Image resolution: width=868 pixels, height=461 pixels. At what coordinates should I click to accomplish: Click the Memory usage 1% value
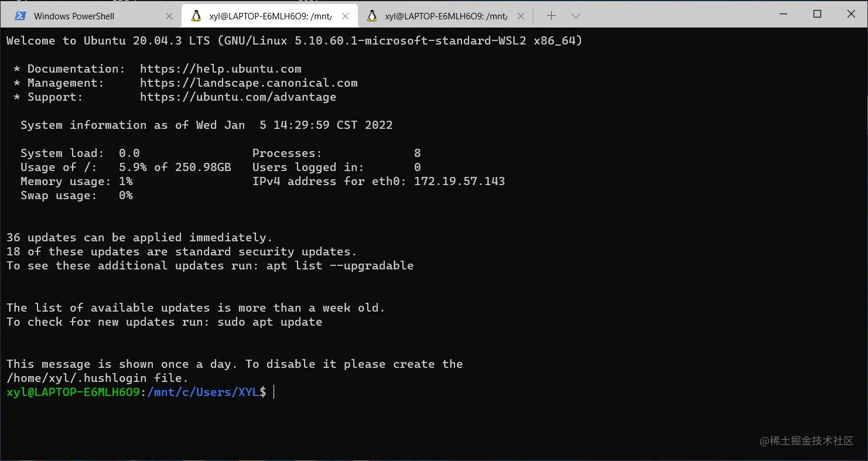pos(126,182)
